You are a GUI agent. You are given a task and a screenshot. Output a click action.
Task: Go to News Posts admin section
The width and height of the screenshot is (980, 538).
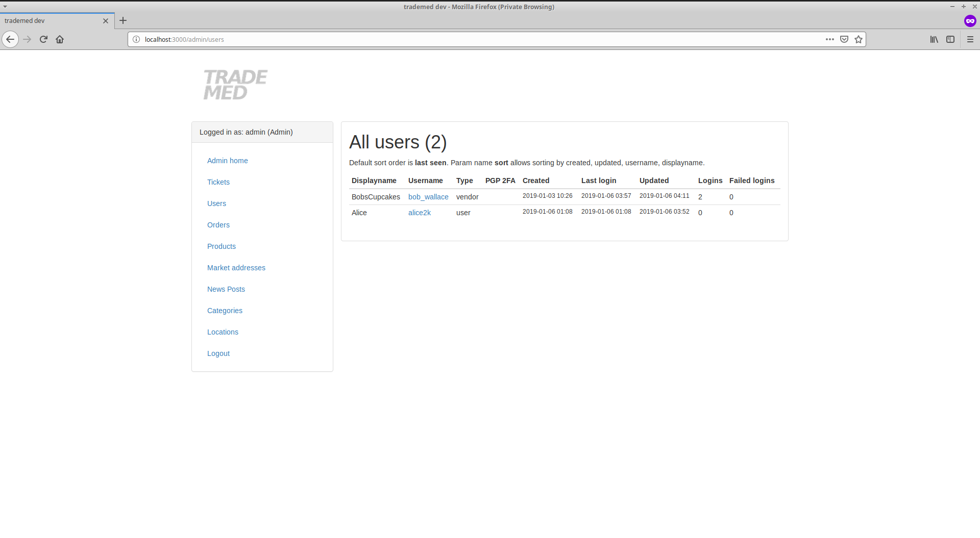pyautogui.click(x=226, y=289)
